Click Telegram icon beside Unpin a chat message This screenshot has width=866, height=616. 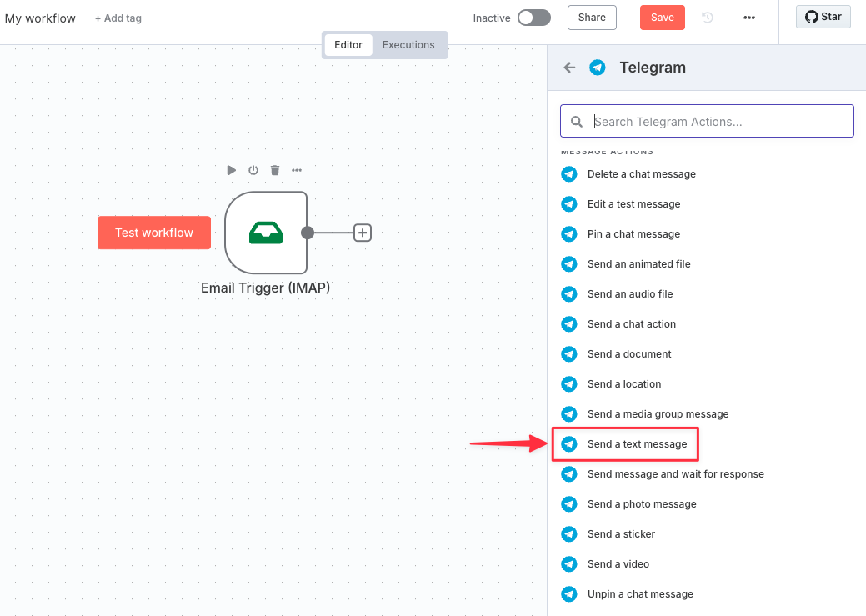569,593
